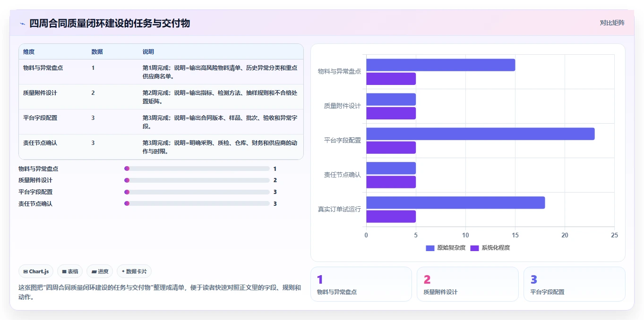Click 物料与异常盘点 in the table's first row
Screen dimensions: 644x320
43,68
